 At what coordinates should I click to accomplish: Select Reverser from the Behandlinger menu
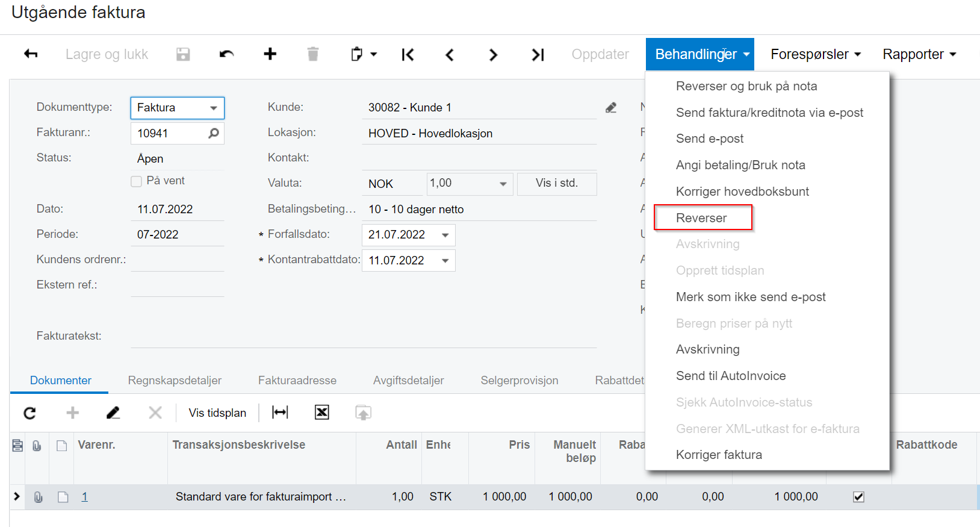coord(701,218)
